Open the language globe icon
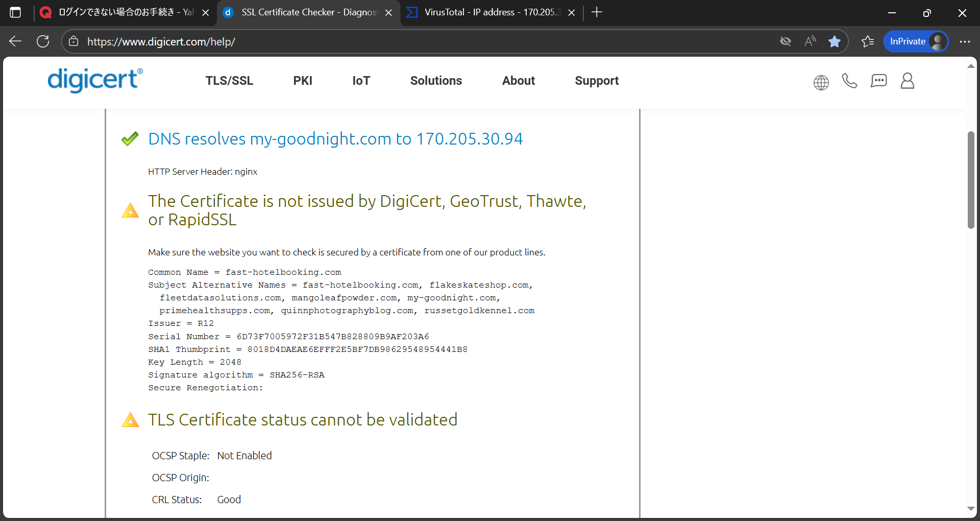The height and width of the screenshot is (521, 980). point(821,82)
